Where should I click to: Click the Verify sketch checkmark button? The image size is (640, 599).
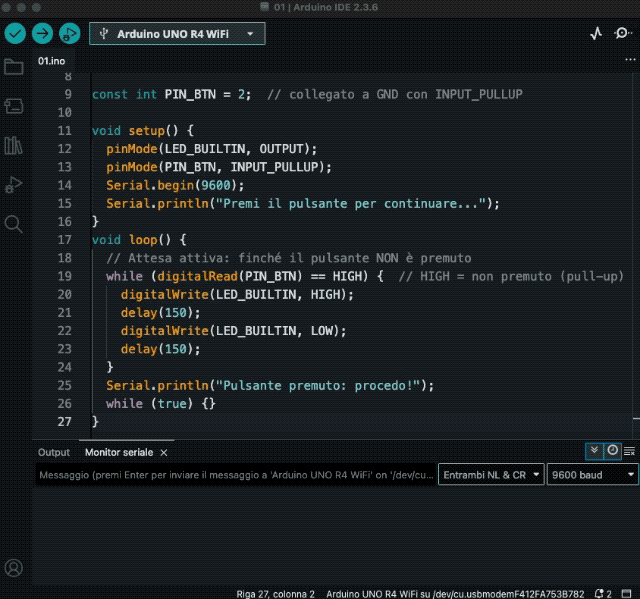click(x=15, y=33)
